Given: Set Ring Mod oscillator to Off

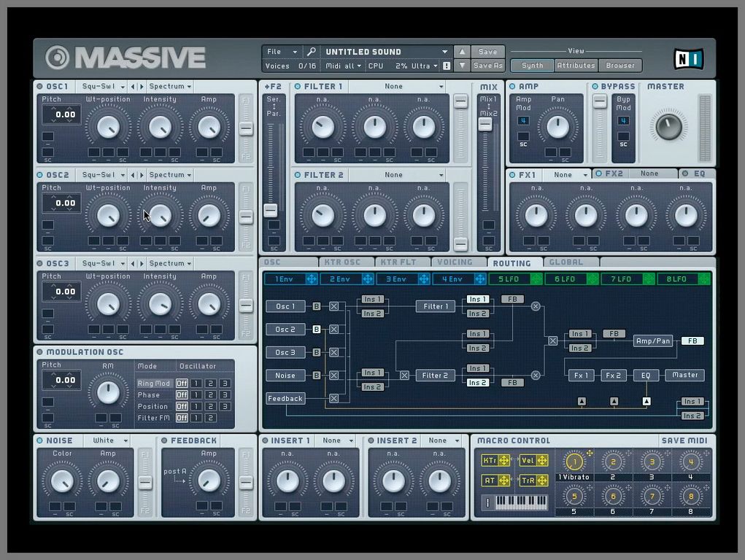Looking at the screenshot, I should pos(182,384).
